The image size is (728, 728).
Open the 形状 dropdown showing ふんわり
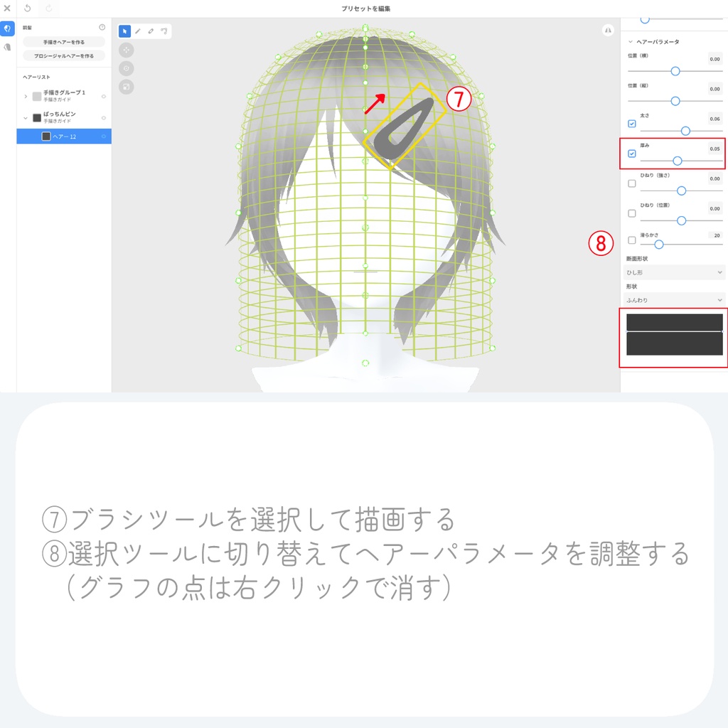[674, 300]
